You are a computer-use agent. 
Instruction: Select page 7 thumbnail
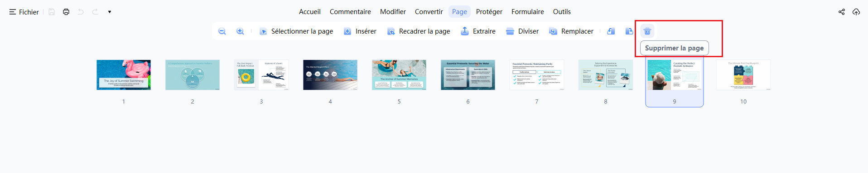[x=537, y=75]
